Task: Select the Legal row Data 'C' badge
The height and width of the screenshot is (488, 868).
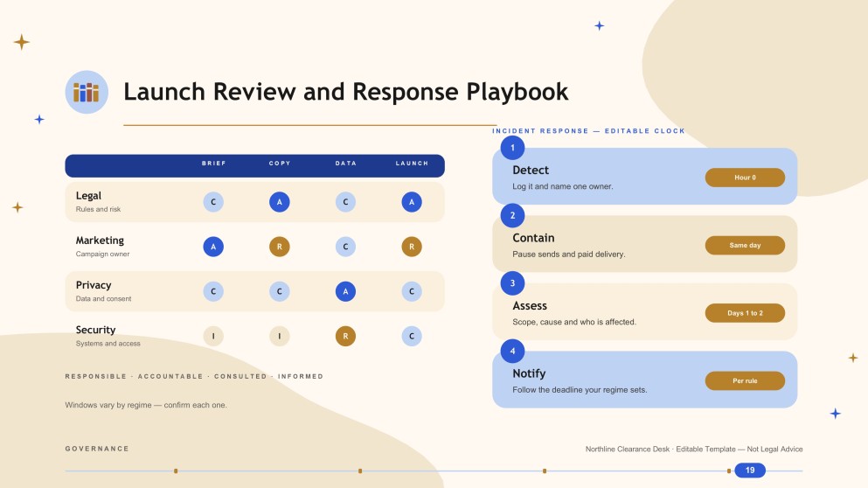Action: [345, 202]
